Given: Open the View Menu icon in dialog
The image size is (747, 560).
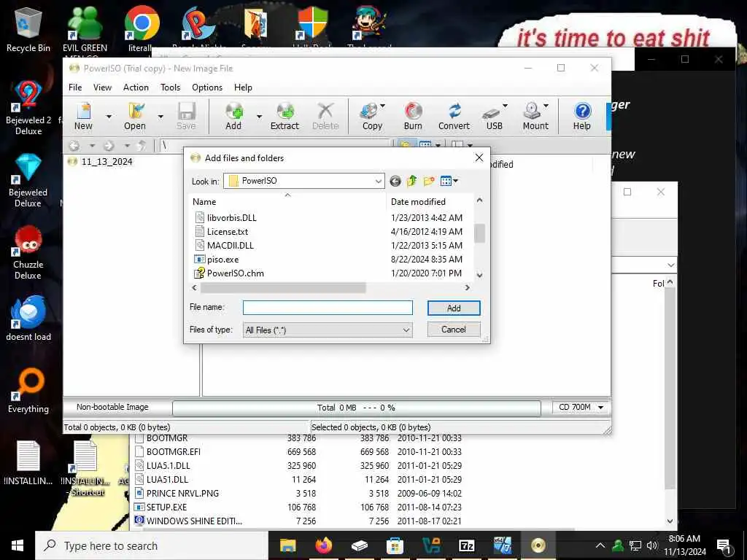Looking at the screenshot, I should pos(449,181).
